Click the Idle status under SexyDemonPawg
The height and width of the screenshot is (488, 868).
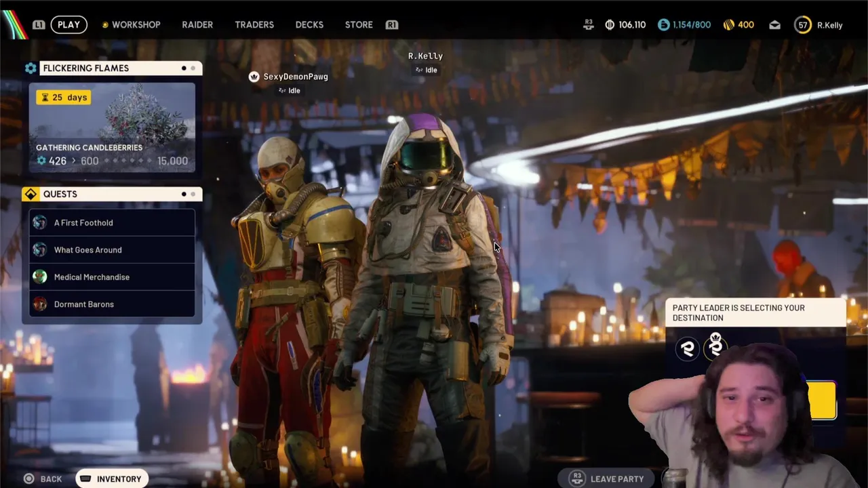pos(290,91)
